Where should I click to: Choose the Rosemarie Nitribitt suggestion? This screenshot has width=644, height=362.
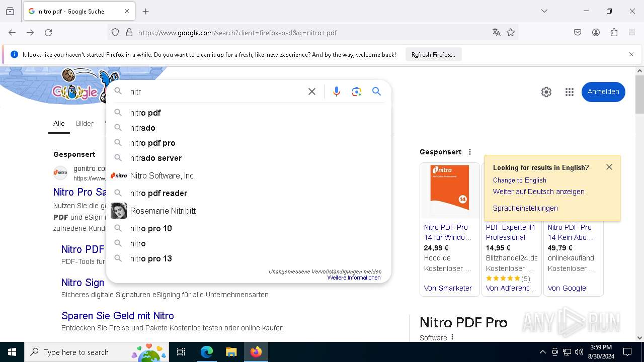(249, 211)
